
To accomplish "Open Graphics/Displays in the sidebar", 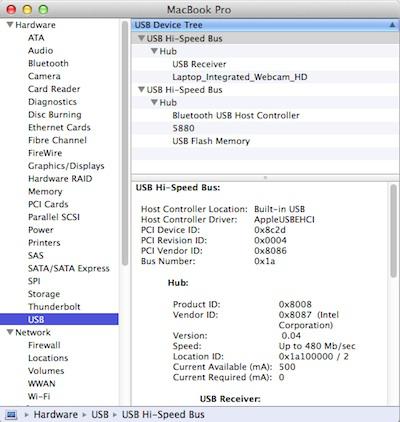I will click(x=66, y=166).
